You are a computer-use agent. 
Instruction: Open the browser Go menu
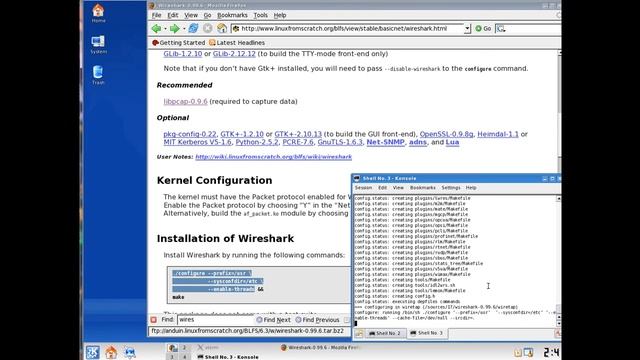click(207, 15)
